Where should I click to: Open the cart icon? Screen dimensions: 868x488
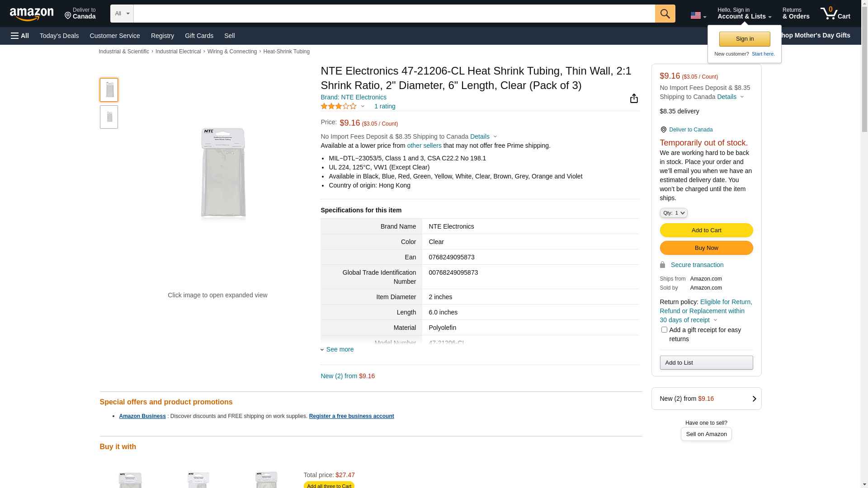pyautogui.click(x=835, y=14)
